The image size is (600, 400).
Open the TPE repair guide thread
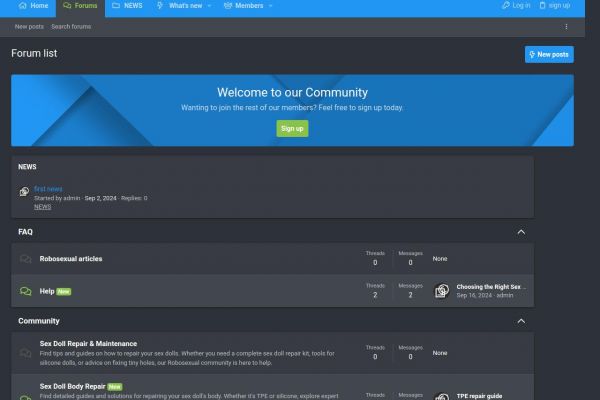click(479, 396)
